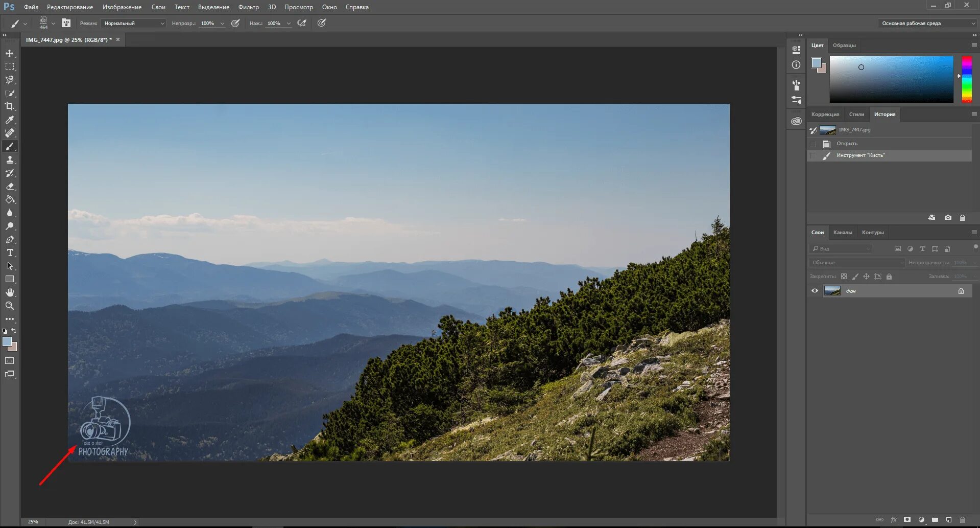
Task: Select the Rectangular Marquee tool
Action: 10,66
